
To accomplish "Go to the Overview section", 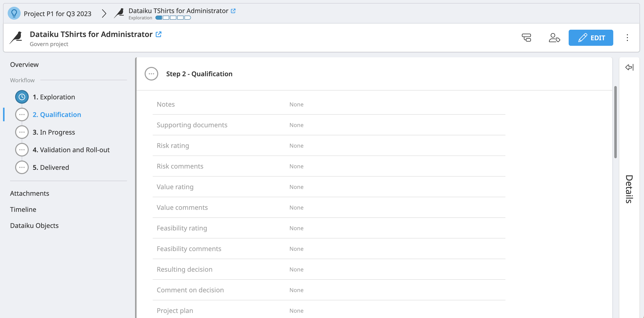I will tap(24, 65).
